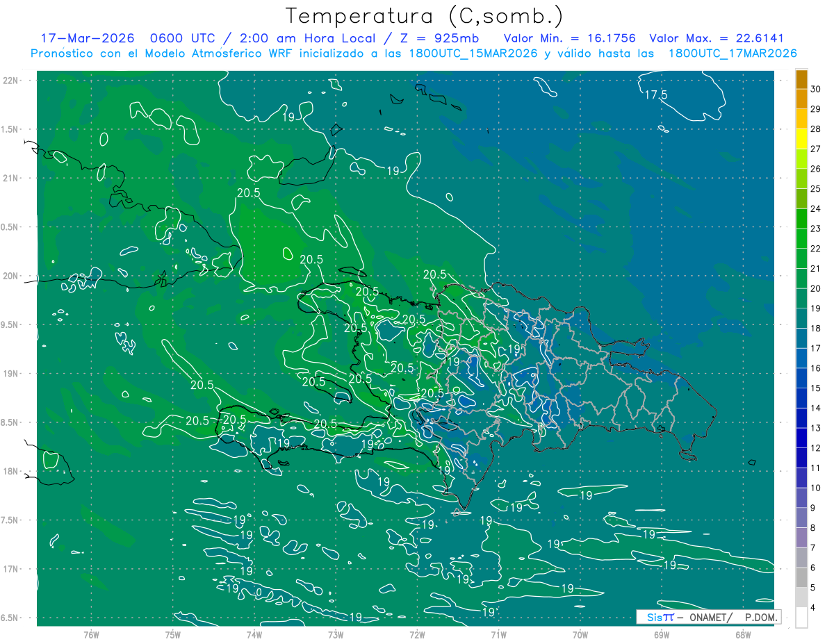The height and width of the screenshot is (644, 834).
Task: Click the bright yellow colorbar swatch
Action: click(x=801, y=138)
